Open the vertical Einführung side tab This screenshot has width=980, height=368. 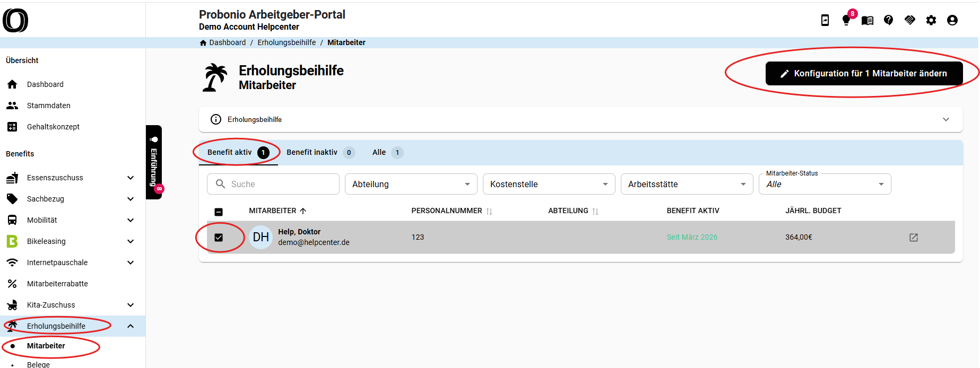pyautogui.click(x=154, y=162)
